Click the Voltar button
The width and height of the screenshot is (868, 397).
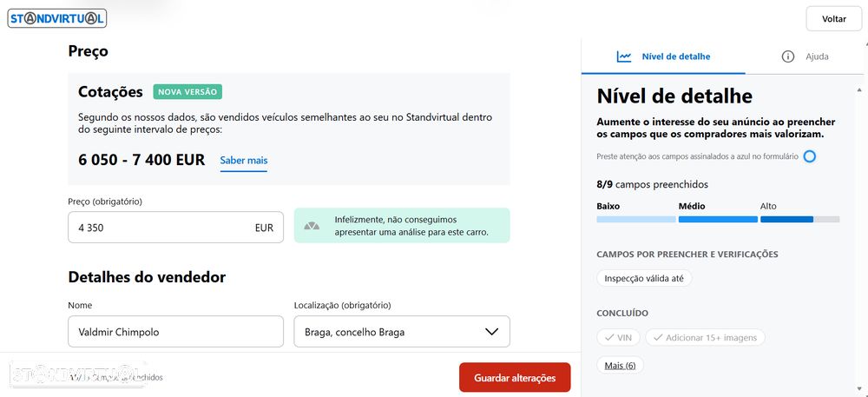coord(833,19)
